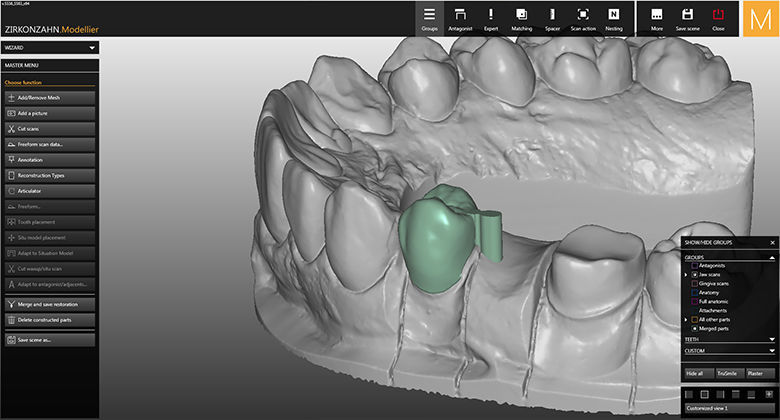Click the TruSmile button
Viewport: 780px width, 420px height.
(x=728, y=373)
